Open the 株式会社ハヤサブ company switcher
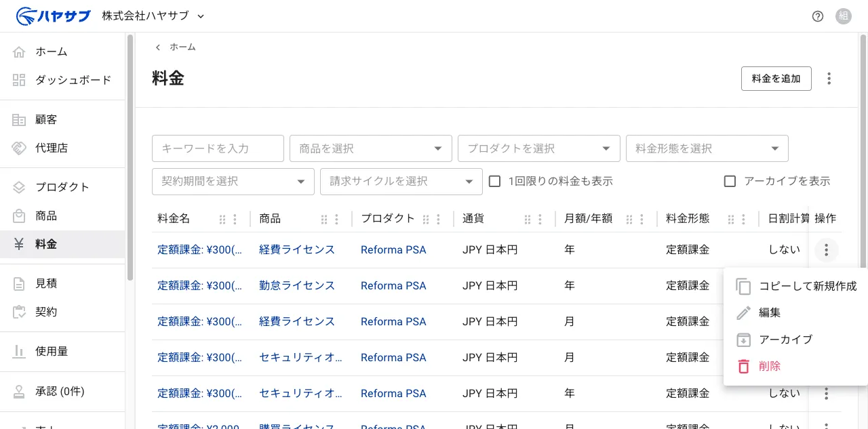868x429 pixels. pyautogui.click(x=153, y=16)
